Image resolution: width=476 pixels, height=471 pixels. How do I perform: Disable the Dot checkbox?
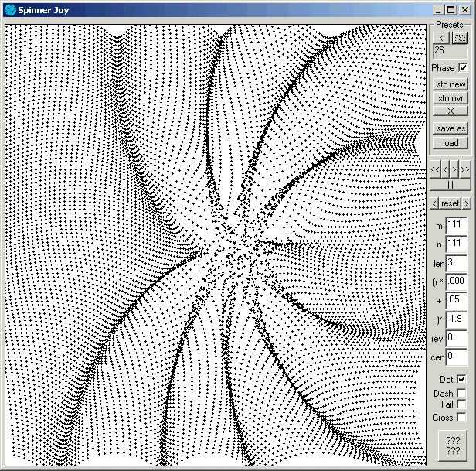[x=461, y=380]
